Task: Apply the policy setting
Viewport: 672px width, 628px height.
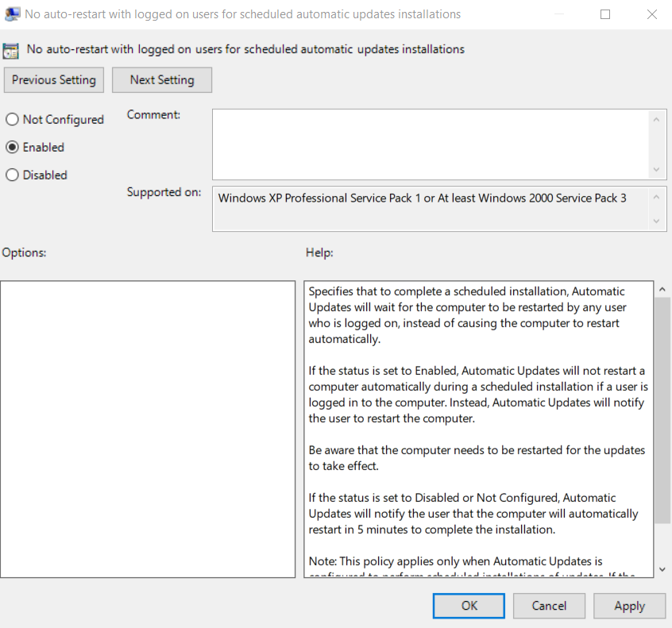Action: coord(629,606)
